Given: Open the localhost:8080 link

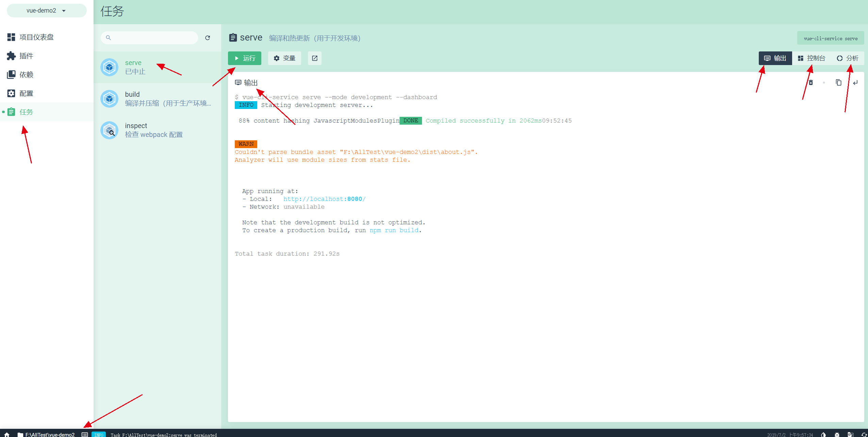Looking at the screenshot, I should [324, 199].
